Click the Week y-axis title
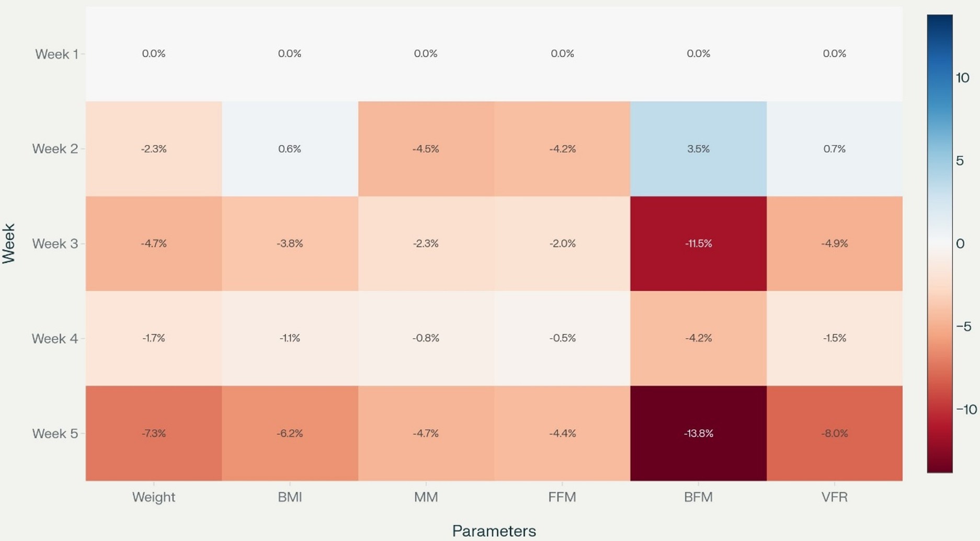Image resolution: width=980 pixels, height=541 pixels. 9,244
